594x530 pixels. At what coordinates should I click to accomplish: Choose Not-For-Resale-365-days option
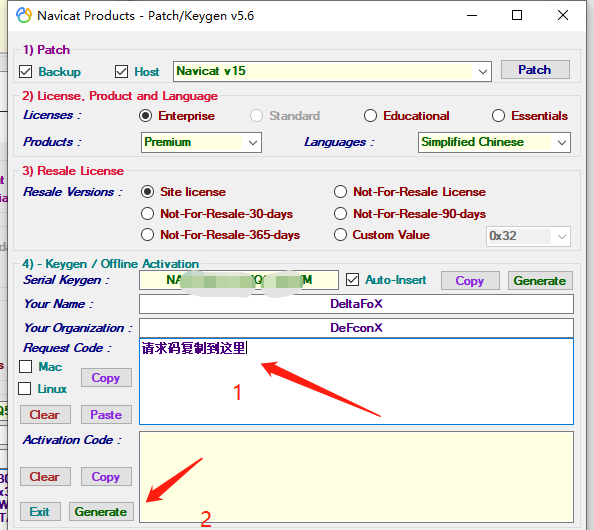pyautogui.click(x=147, y=235)
